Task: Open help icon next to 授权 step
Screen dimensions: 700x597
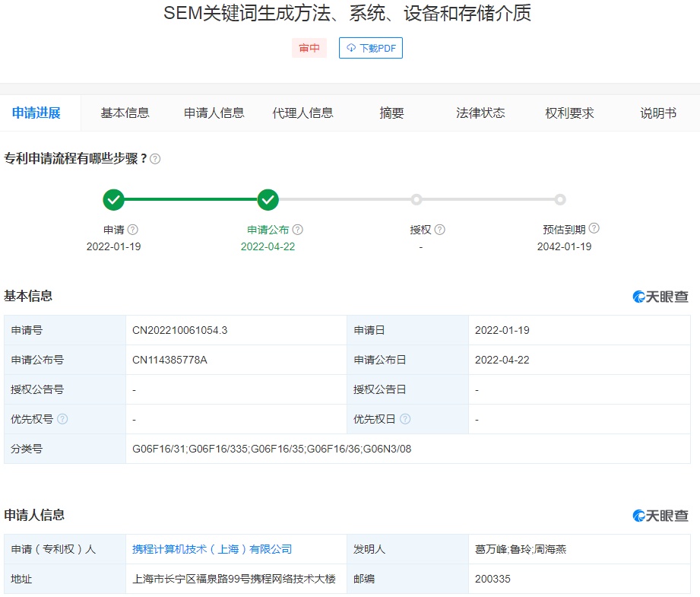Action: pyautogui.click(x=440, y=230)
